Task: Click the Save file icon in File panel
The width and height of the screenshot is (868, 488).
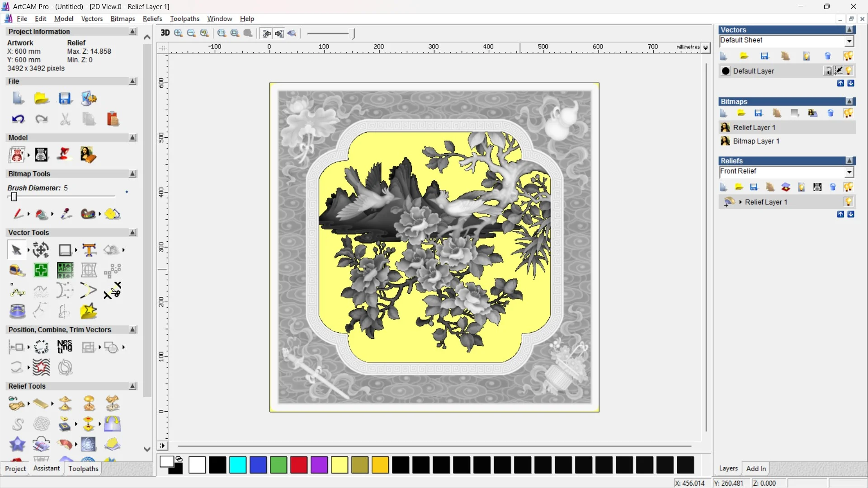Action: click(65, 99)
